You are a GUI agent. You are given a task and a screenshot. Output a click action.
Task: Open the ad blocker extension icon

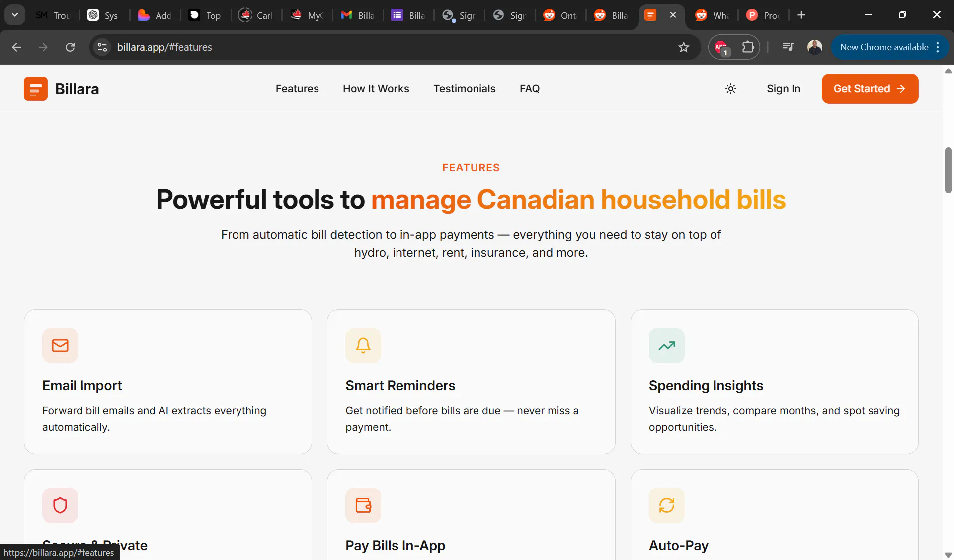(721, 47)
